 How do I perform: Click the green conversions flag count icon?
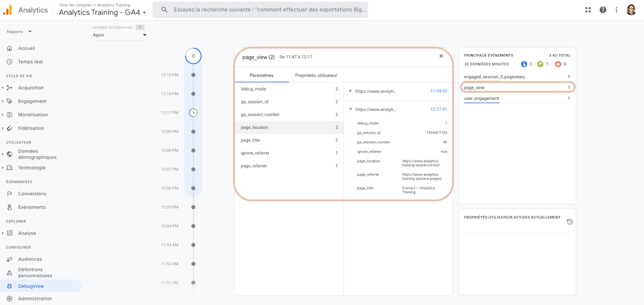(540, 64)
